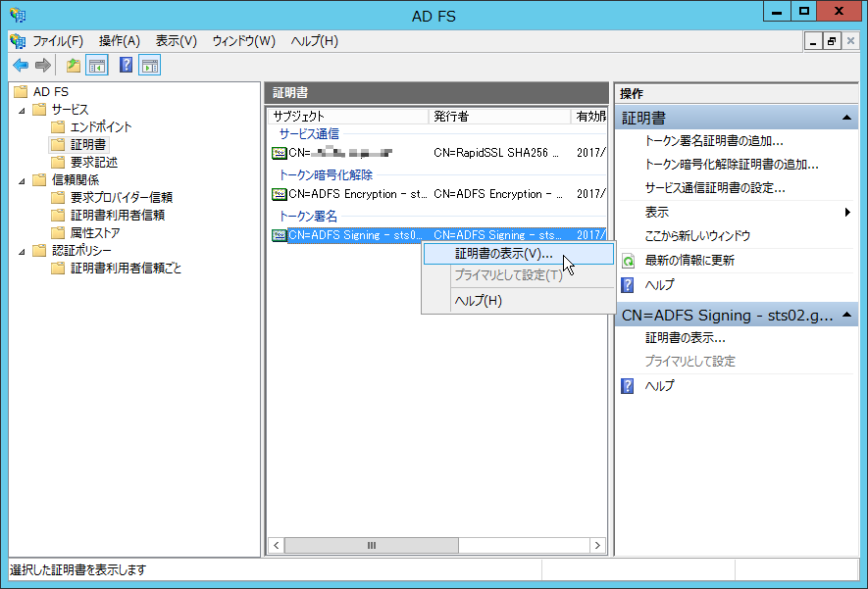Click the green refresh icon for 最新の情報に更新
The image size is (868, 589).
coord(629,261)
